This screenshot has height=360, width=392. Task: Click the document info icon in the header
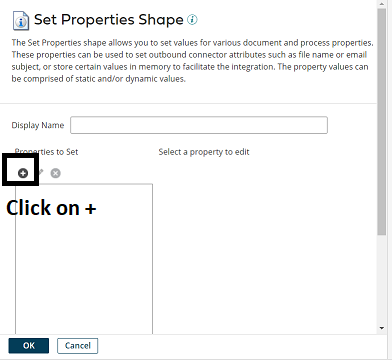pos(21,21)
